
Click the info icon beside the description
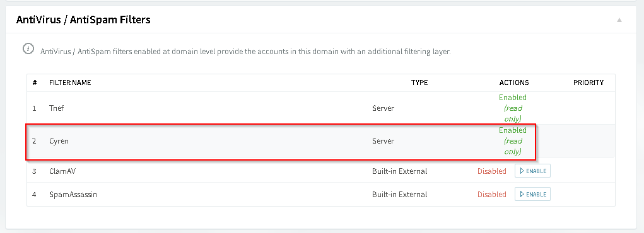point(28,49)
